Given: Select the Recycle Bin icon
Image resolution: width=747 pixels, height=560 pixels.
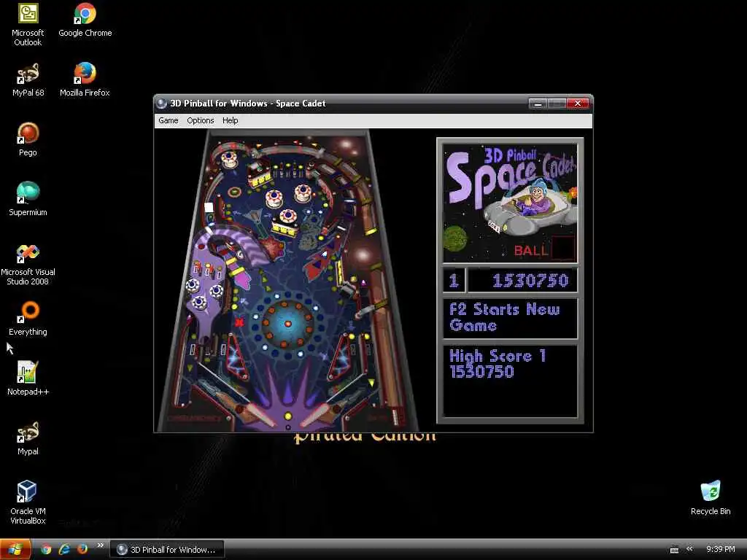Looking at the screenshot, I should [x=711, y=498].
